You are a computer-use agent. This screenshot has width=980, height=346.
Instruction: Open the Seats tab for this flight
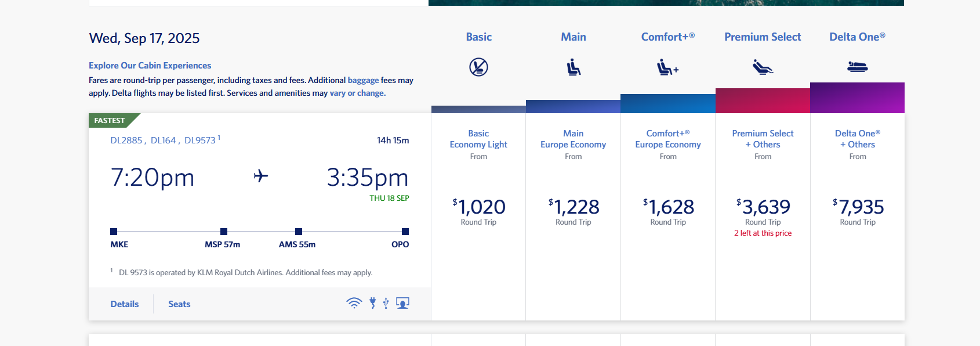[x=179, y=304]
